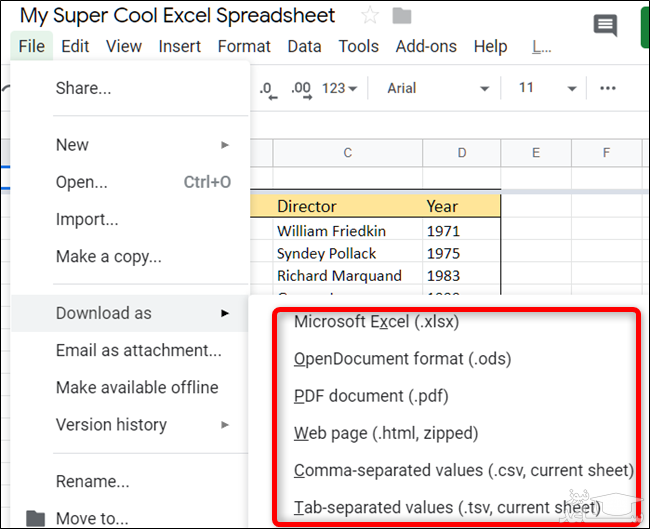Click the increase decimal places icon
The height and width of the screenshot is (529, 650).
tap(301, 88)
